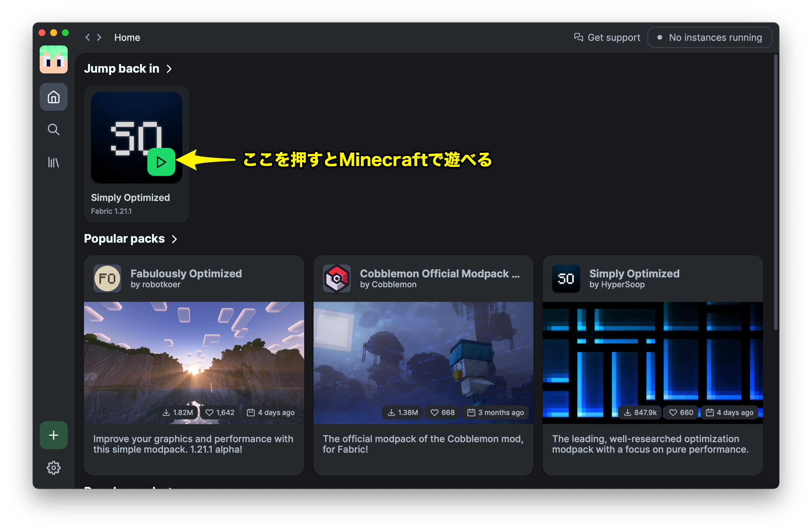
Task: Navigate back with the left arrow
Action: point(88,38)
